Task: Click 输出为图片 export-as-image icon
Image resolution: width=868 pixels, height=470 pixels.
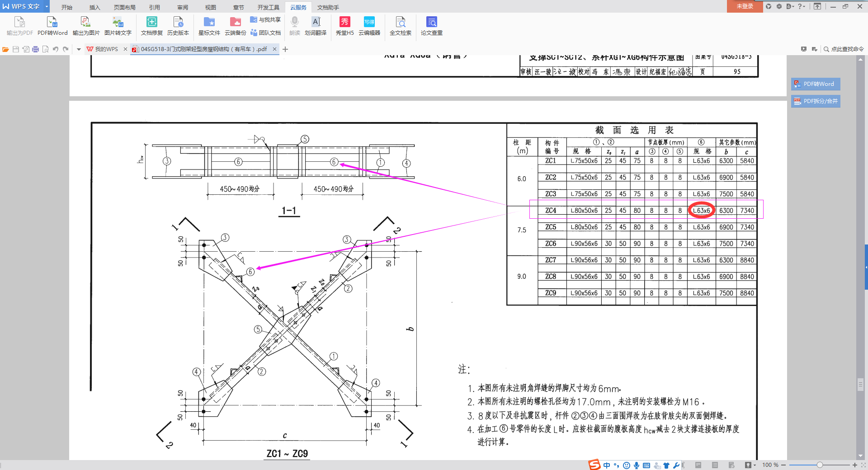Action: (x=86, y=26)
